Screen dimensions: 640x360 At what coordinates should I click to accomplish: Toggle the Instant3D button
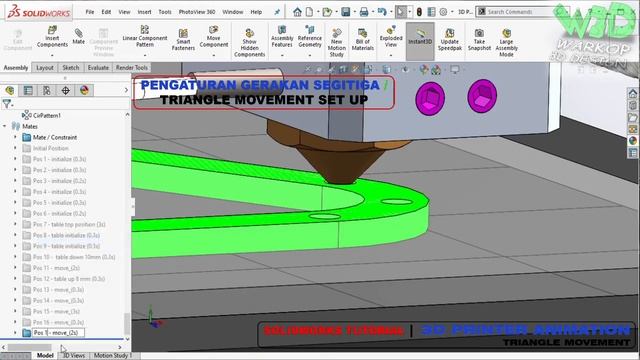420,41
